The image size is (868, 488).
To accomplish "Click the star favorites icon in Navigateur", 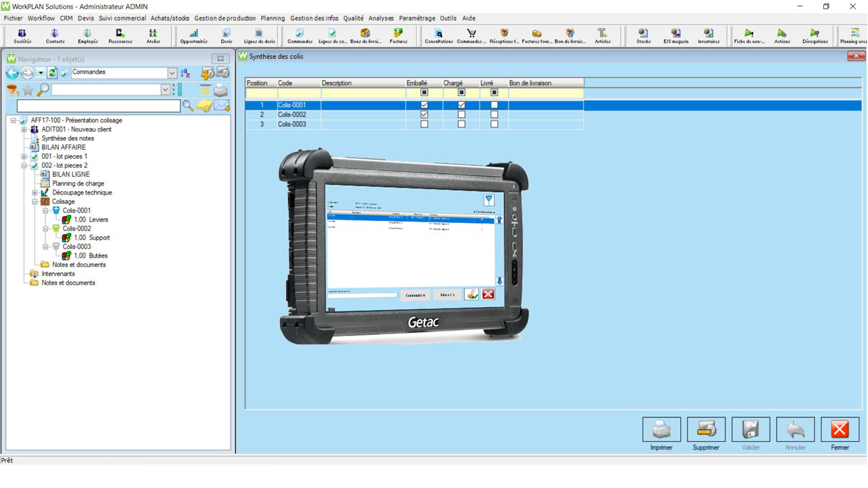I will point(28,90).
